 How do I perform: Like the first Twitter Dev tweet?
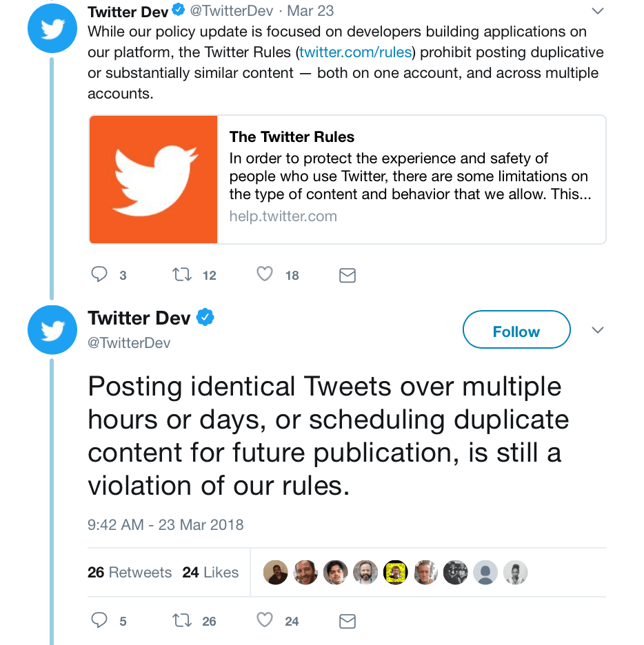click(x=265, y=275)
